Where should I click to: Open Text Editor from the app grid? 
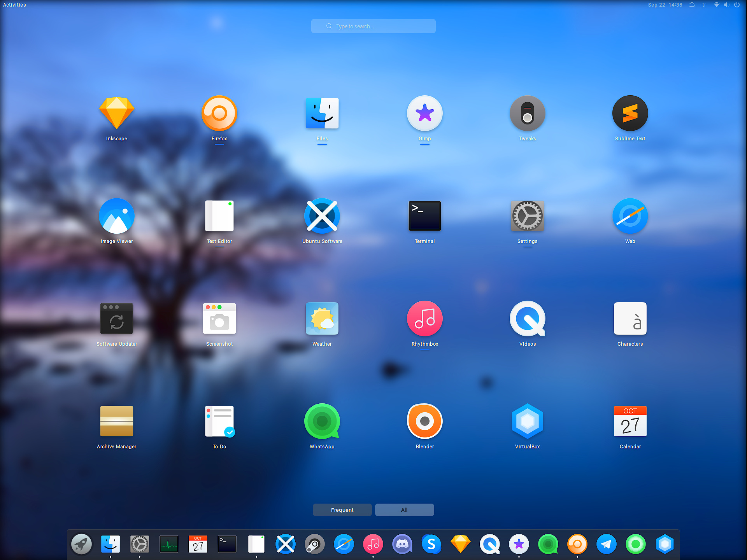[219, 216]
